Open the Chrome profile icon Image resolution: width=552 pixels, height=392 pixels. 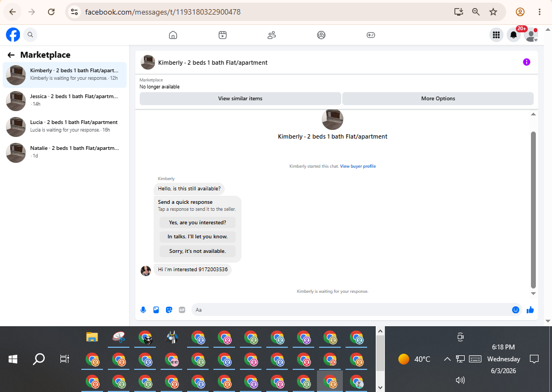coord(520,12)
